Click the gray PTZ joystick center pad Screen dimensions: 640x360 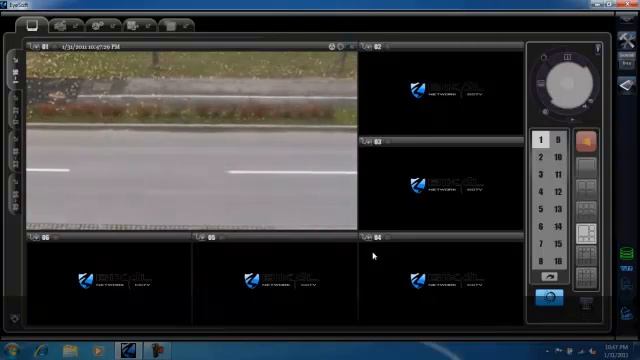point(569,84)
